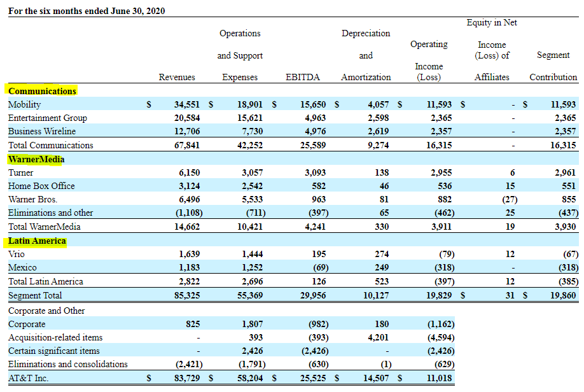584x392 pixels.
Task: Click the highlighted WarnerMedia heading
Action: 36,160
